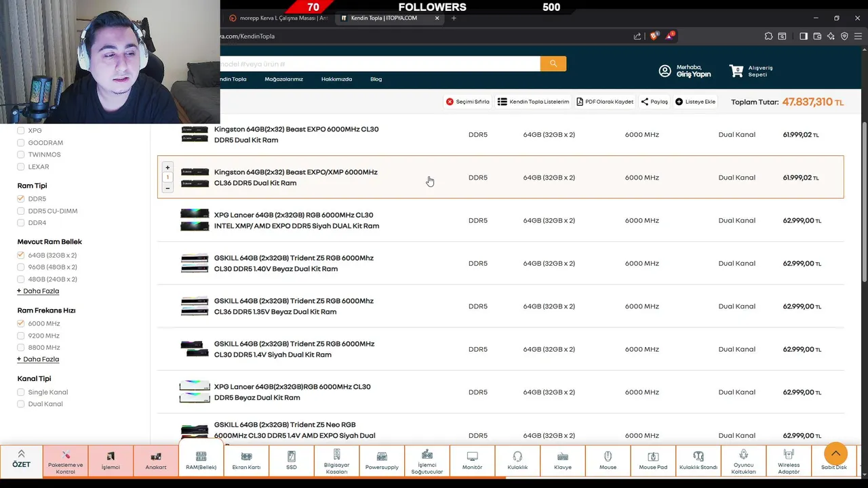
Task: Switch to the morepp Kerva browser tab
Action: pos(278,18)
